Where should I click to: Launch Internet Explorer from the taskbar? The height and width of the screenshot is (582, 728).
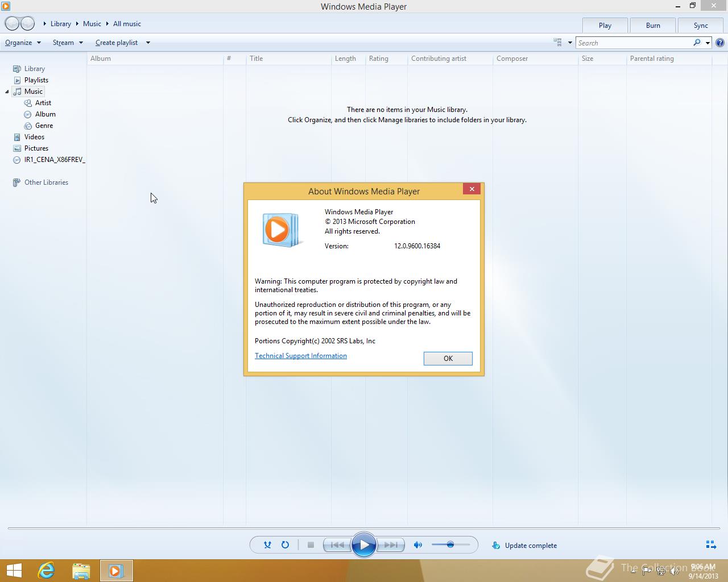47,571
